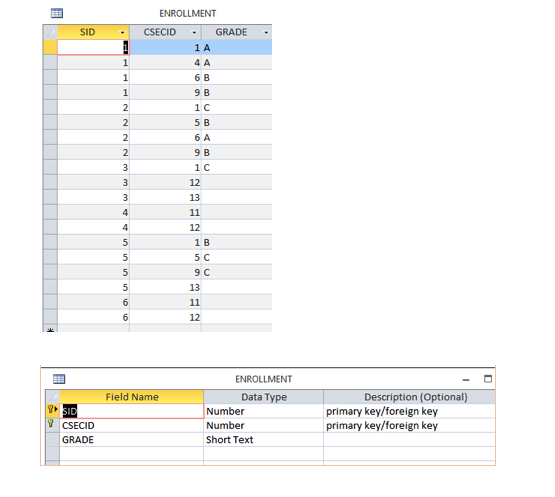Open the CSECID column filter dropdown
The width and height of the screenshot is (555, 497).
click(x=194, y=33)
